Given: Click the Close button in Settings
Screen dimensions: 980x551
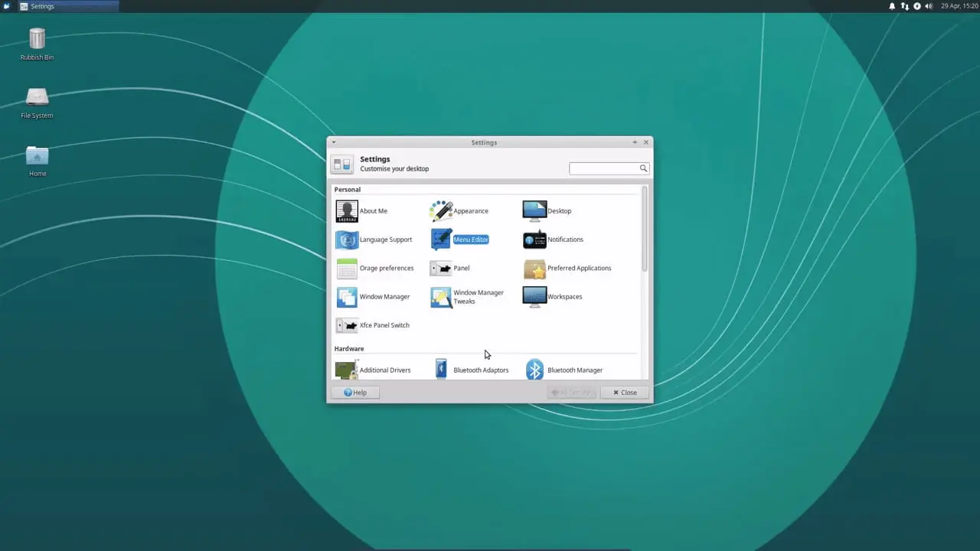Looking at the screenshot, I should 625,393.
